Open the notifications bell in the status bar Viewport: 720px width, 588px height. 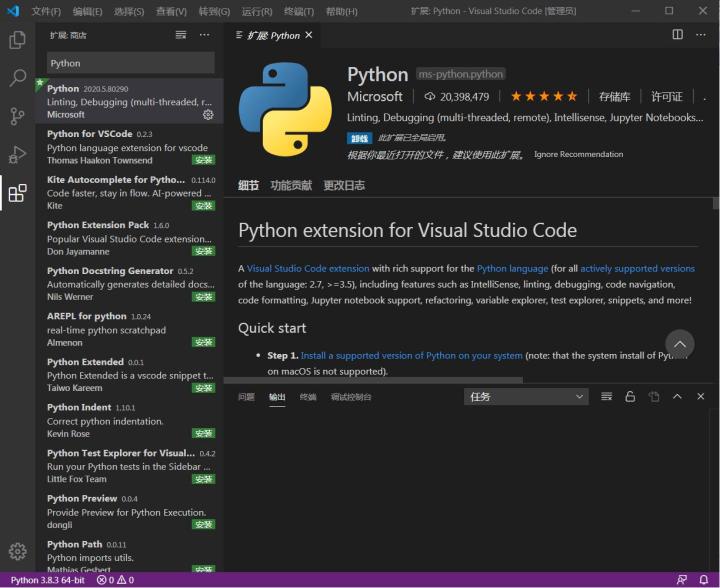pos(703,580)
